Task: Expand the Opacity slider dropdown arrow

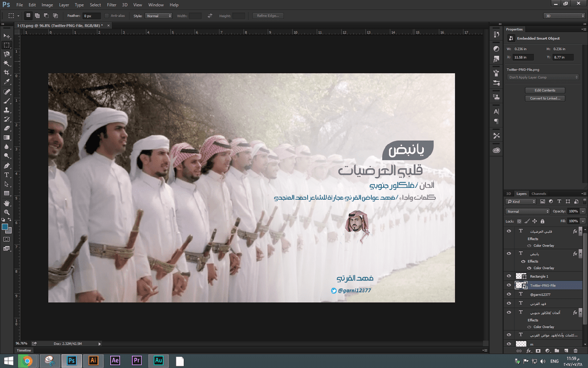Action: (x=583, y=211)
